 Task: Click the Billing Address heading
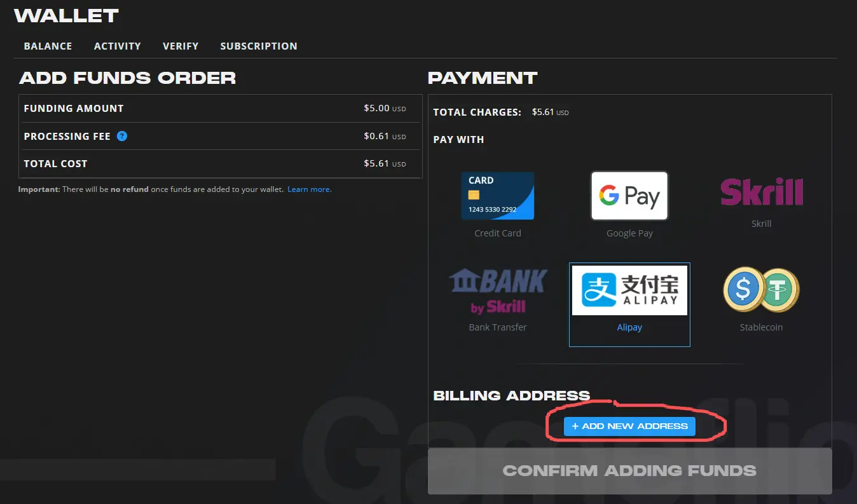point(512,395)
